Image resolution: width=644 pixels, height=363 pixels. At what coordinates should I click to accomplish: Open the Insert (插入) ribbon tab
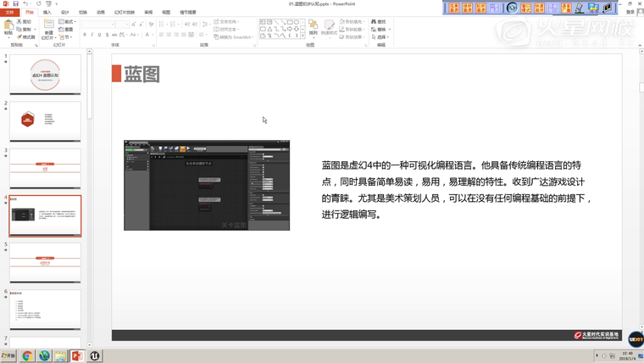tap(47, 13)
